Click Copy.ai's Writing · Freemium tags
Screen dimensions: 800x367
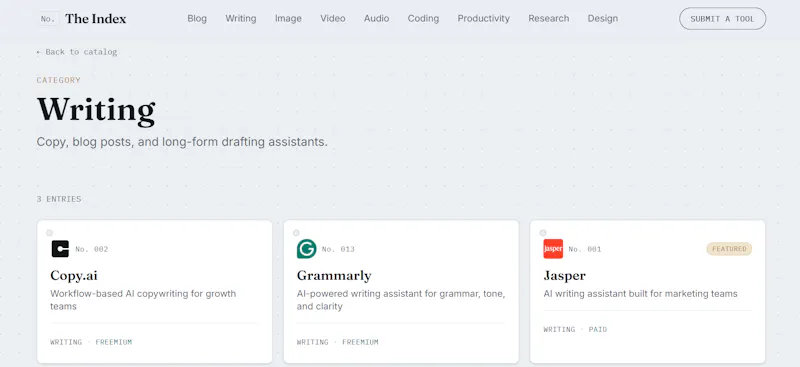[91, 342]
